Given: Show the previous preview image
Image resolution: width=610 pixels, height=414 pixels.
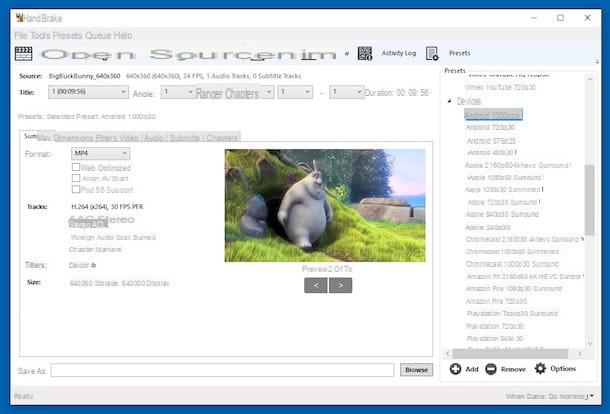Looking at the screenshot, I should click(316, 285).
